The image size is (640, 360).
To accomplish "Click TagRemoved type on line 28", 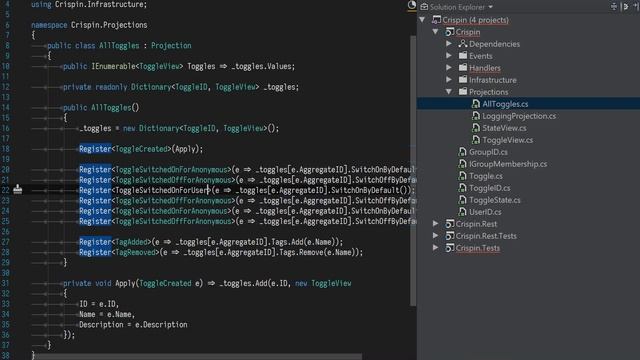I will (x=136, y=252).
